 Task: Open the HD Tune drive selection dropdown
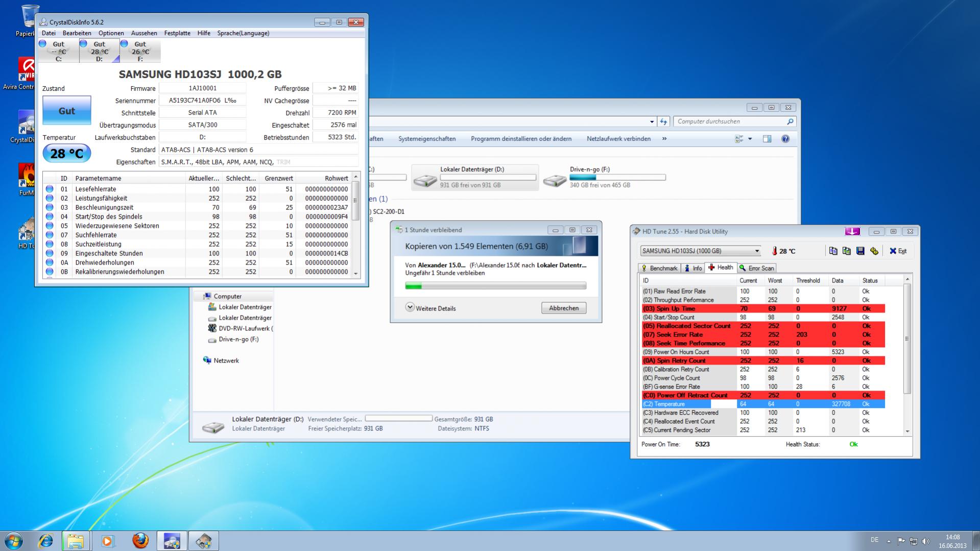[x=757, y=251]
